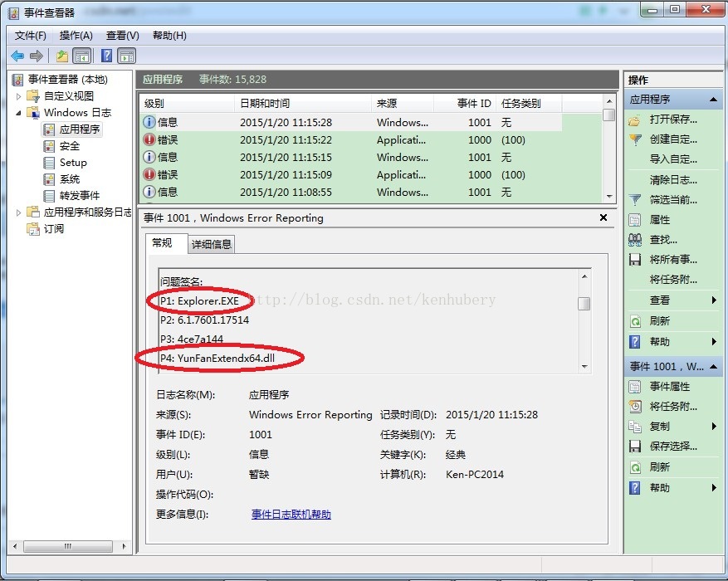728x581 pixels.
Task: Open a saved log via the folder toolbar icon
Action: [61, 56]
